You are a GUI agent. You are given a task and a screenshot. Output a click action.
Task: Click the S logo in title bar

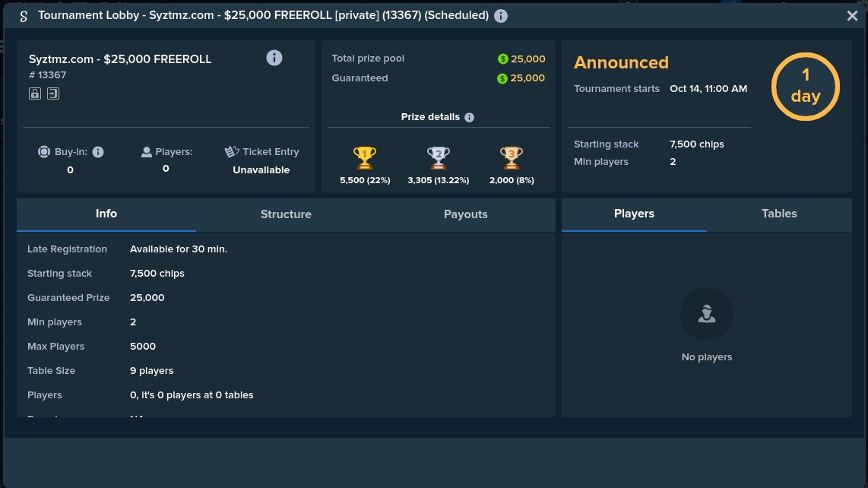pos(24,16)
